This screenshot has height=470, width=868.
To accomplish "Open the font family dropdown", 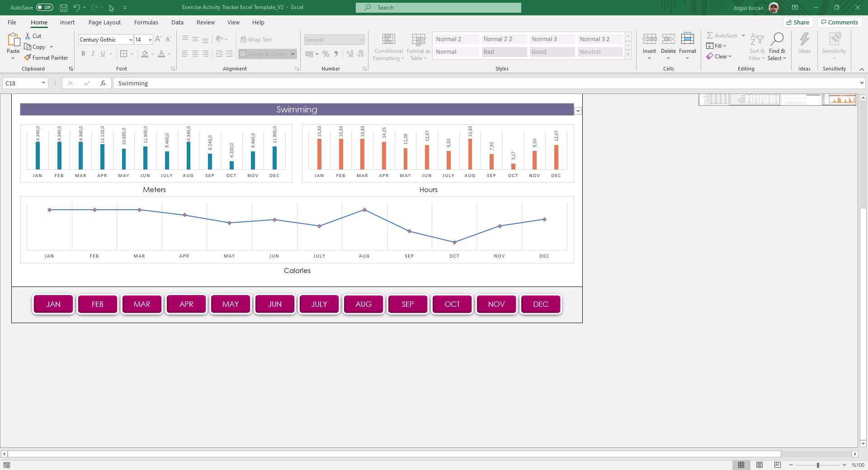I will (130, 40).
